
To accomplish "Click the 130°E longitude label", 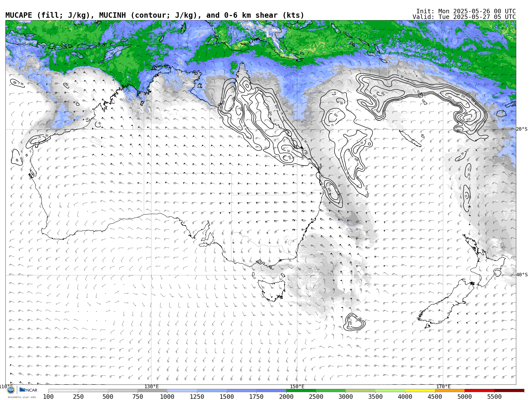I will tap(151, 386).
